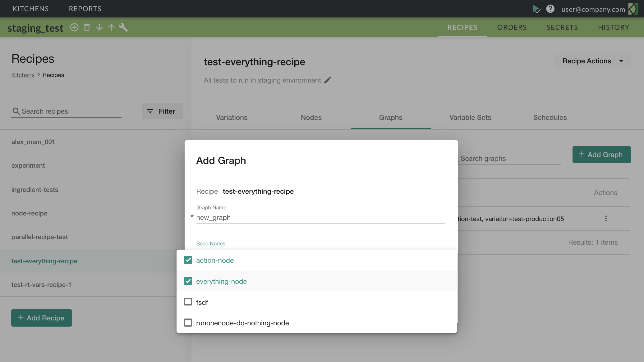Switch to the Variable Sets tab

point(470,118)
